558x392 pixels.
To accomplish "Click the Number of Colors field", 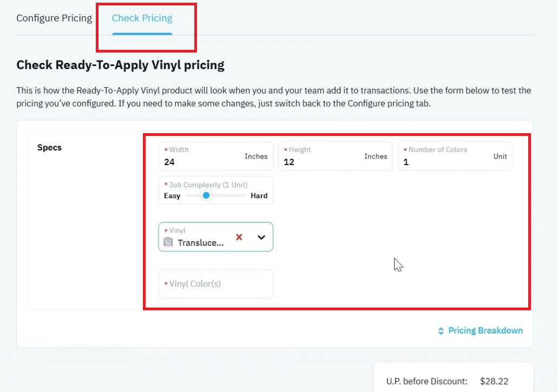I will pyautogui.click(x=455, y=156).
